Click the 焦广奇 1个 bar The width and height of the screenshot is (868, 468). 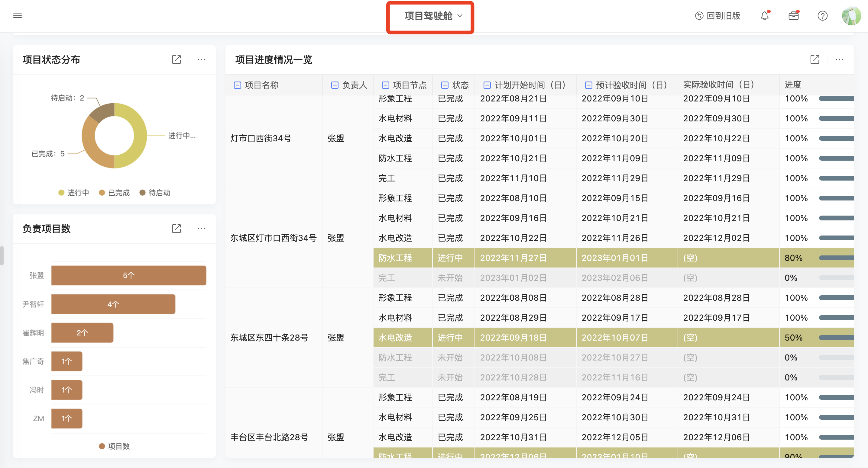(67, 361)
